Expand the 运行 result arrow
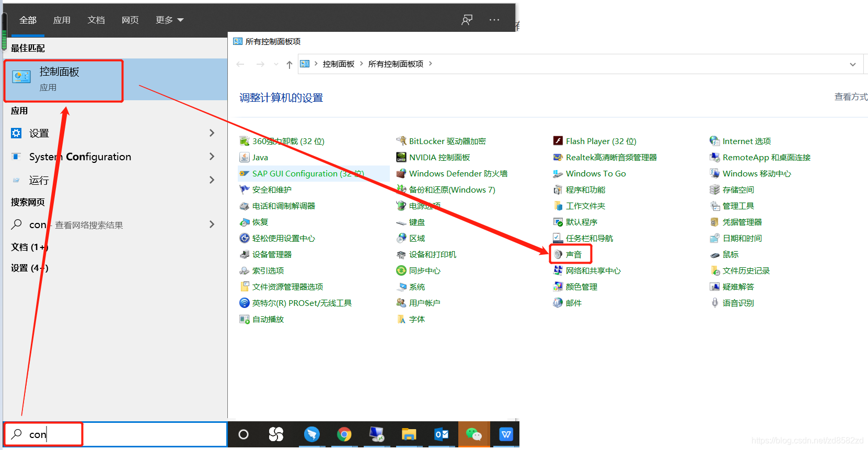 (212, 180)
